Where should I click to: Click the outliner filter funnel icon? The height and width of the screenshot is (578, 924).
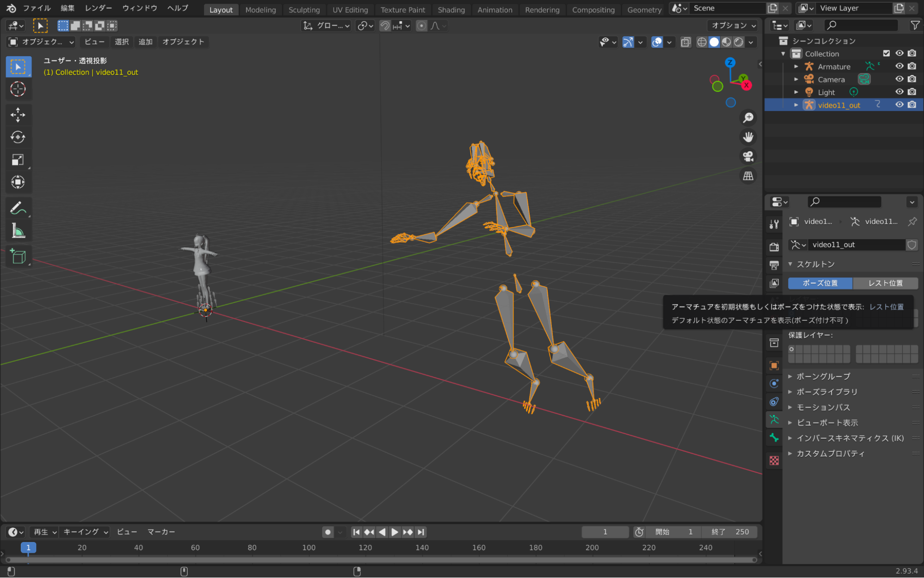(x=915, y=25)
